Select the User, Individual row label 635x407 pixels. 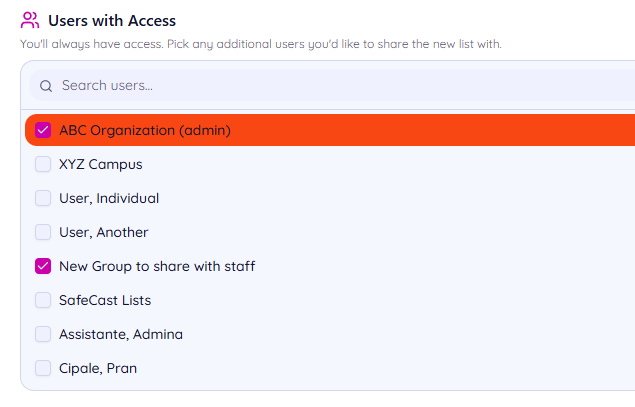click(x=109, y=198)
